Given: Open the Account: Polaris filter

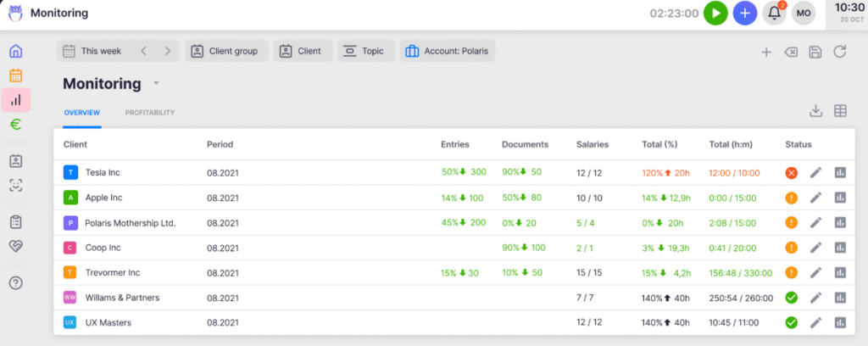Looking at the screenshot, I should (448, 51).
